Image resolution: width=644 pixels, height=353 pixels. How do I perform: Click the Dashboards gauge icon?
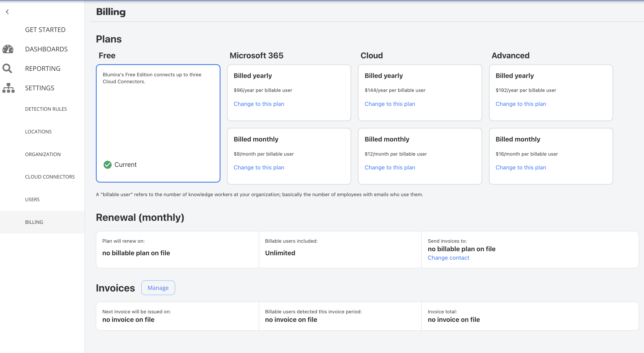click(8, 49)
